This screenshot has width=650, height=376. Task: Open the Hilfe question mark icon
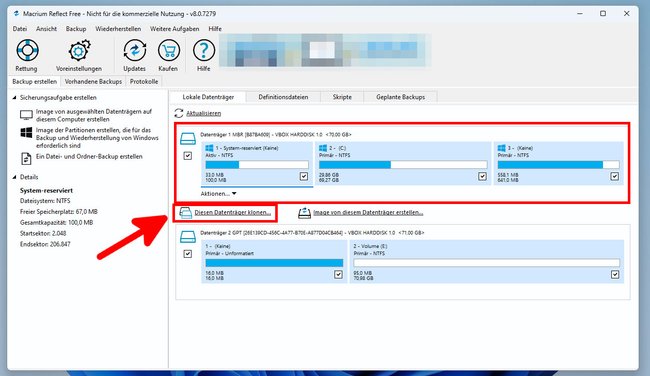click(x=204, y=51)
